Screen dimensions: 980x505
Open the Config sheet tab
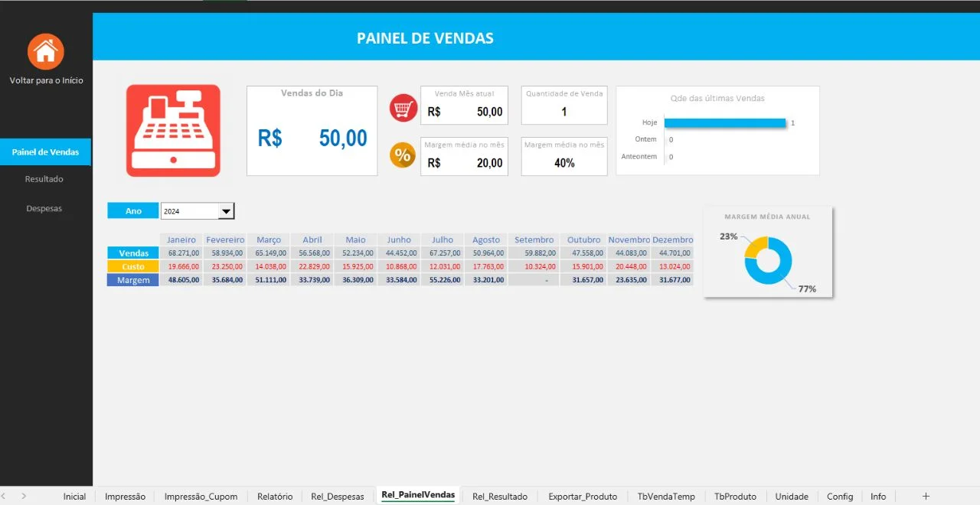pos(840,496)
